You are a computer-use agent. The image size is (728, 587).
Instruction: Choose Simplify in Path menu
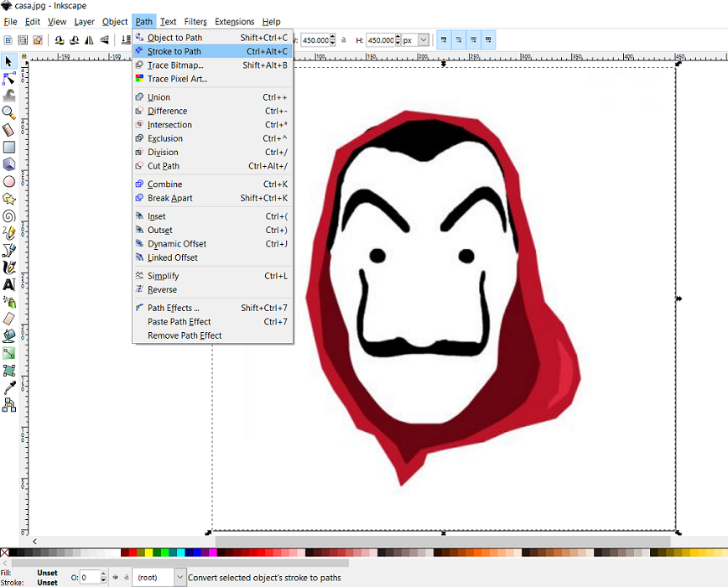pyautogui.click(x=213, y=276)
